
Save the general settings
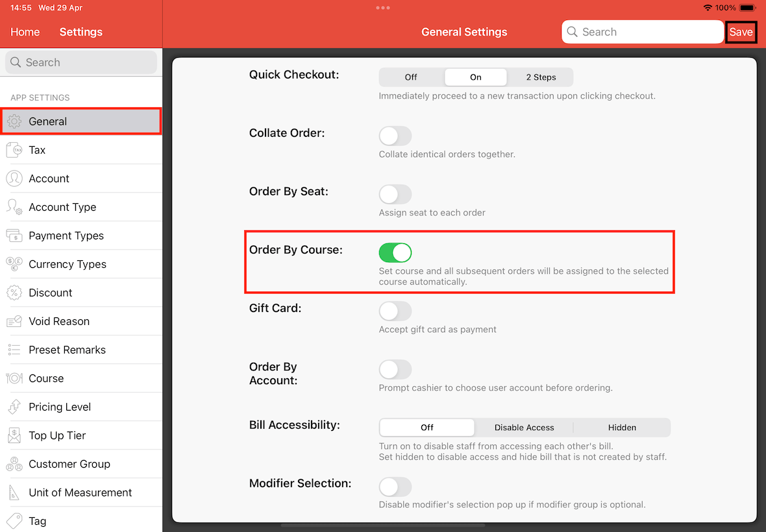(x=741, y=32)
